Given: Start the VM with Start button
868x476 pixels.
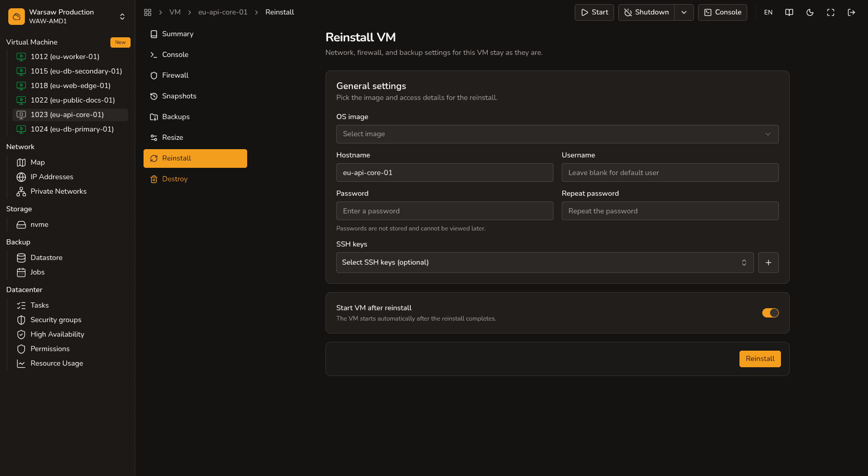Looking at the screenshot, I should tap(594, 12).
